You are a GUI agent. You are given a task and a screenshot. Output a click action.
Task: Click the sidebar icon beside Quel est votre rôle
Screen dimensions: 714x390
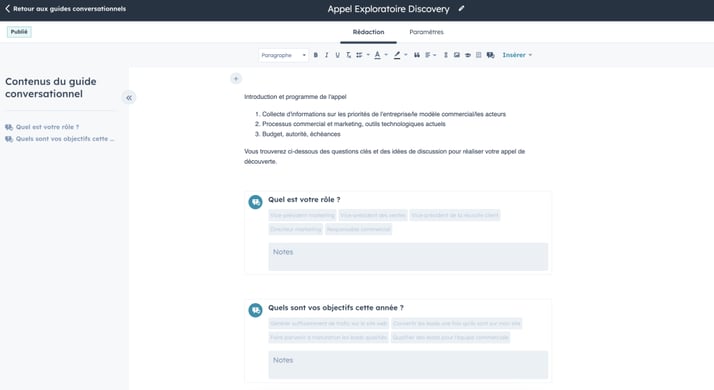(x=9, y=127)
